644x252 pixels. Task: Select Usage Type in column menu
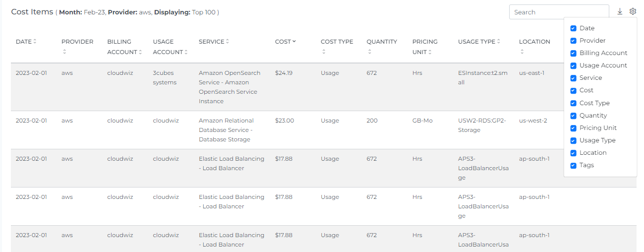[574, 140]
